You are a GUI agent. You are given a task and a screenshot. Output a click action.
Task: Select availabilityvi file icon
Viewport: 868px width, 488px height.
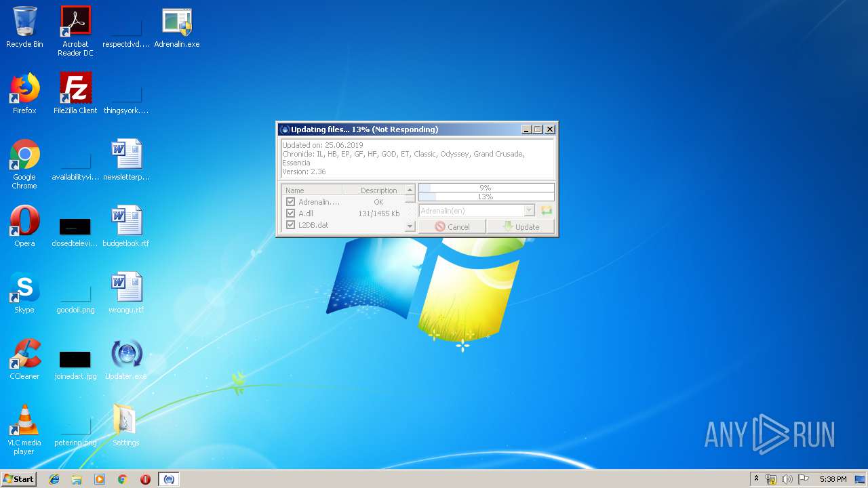(x=75, y=164)
